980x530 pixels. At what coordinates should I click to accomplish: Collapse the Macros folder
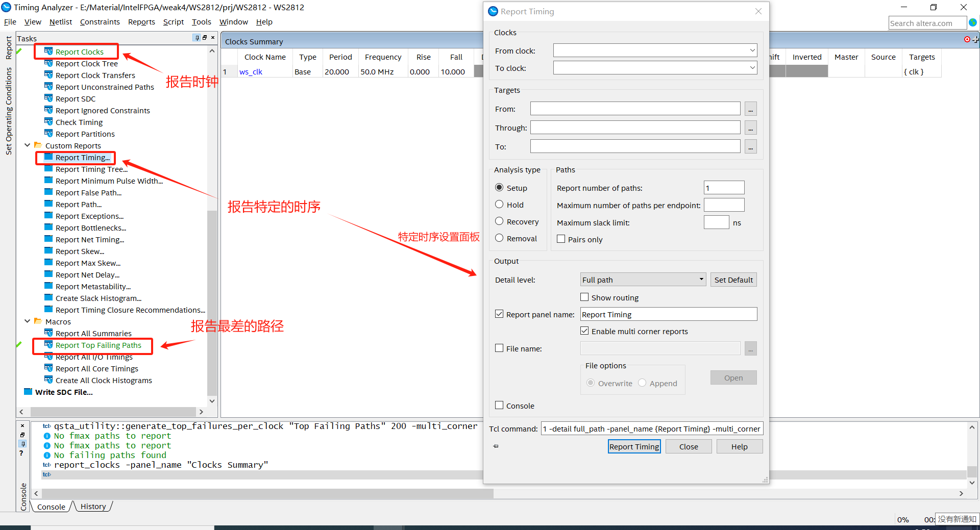(x=28, y=321)
